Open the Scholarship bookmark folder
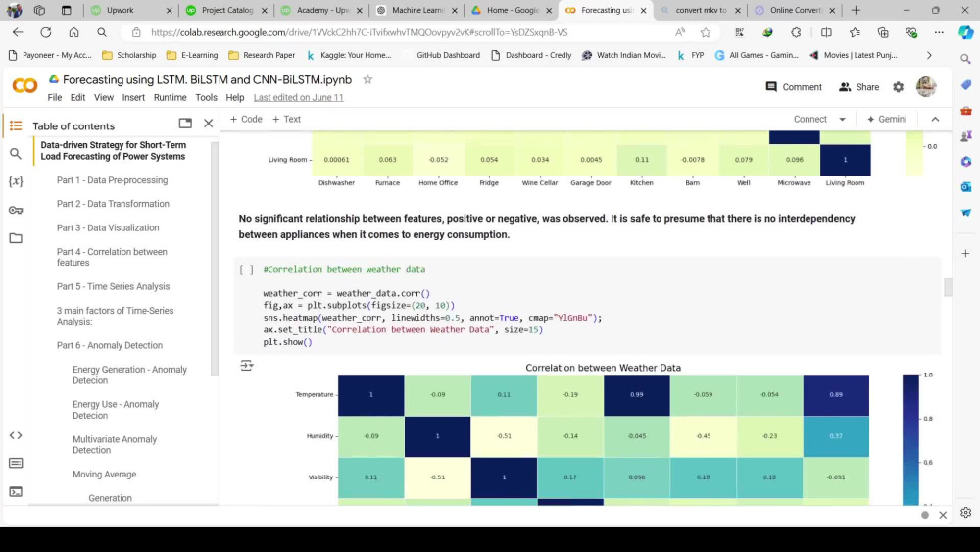The height and width of the screenshot is (552, 980). tap(128, 55)
